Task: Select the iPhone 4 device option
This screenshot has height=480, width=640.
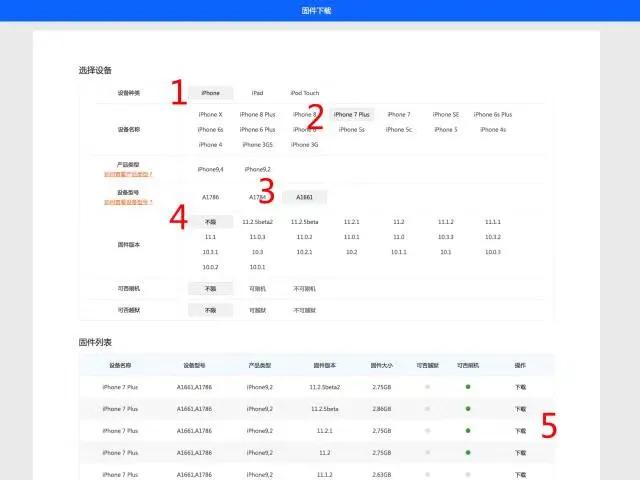Action: [210, 145]
